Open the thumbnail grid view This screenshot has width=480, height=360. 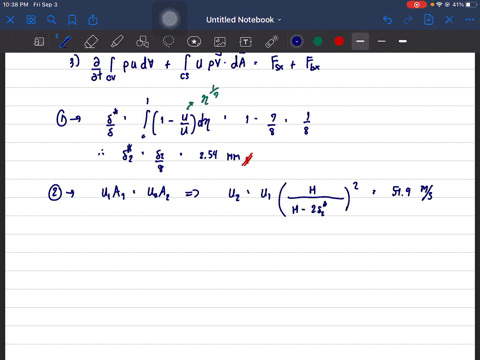click(31, 20)
